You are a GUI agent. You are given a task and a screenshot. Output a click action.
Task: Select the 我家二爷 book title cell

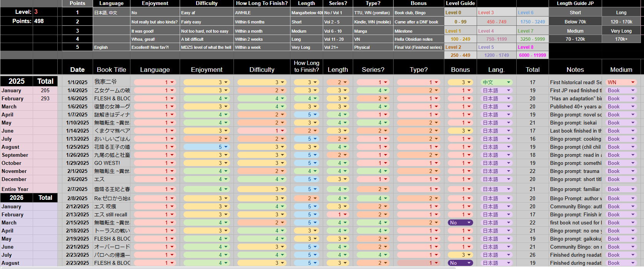(x=112, y=82)
